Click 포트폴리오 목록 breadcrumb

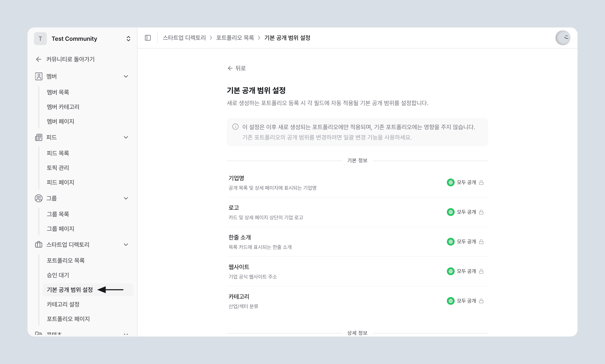pos(235,38)
